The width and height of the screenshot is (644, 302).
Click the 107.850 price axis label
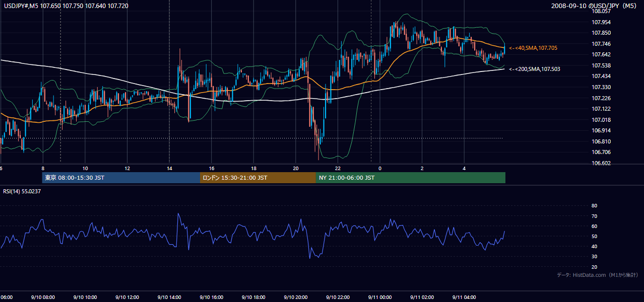coord(601,33)
